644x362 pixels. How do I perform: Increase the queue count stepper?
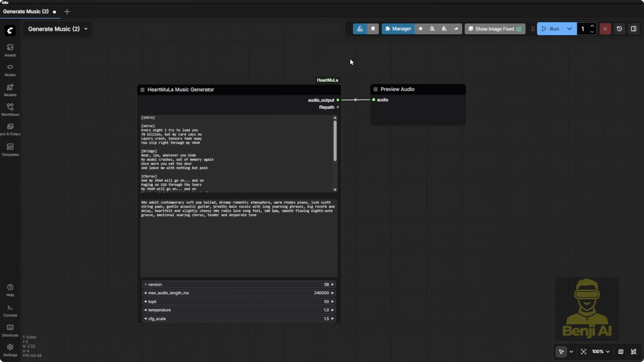tap(592, 26)
